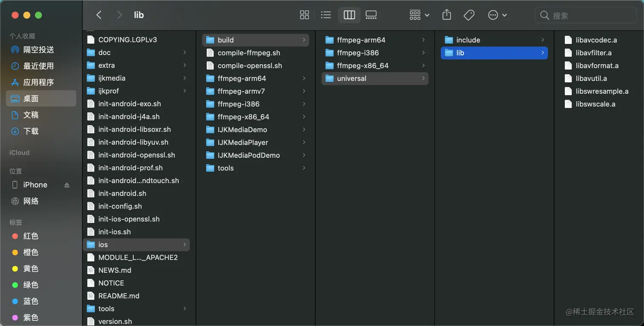The image size is (644, 326).
Task: Select iPhone under 位置 in sidebar
Action: (x=35, y=185)
